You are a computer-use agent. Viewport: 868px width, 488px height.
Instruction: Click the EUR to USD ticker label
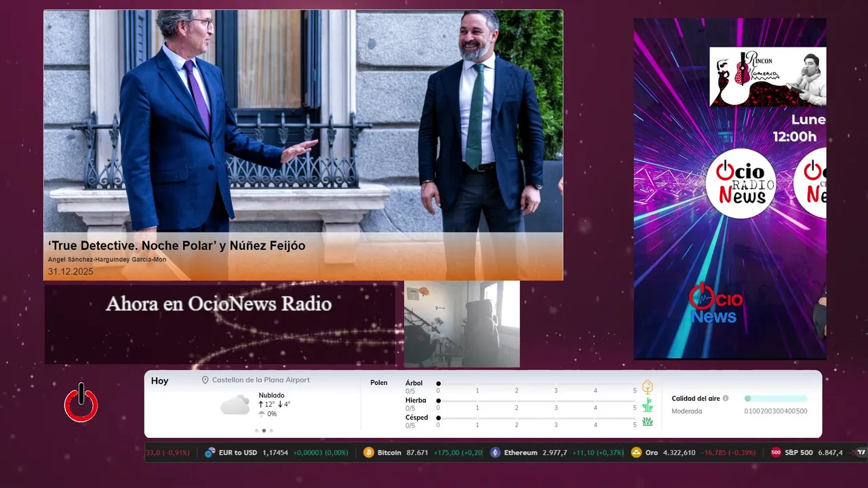[238, 452]
